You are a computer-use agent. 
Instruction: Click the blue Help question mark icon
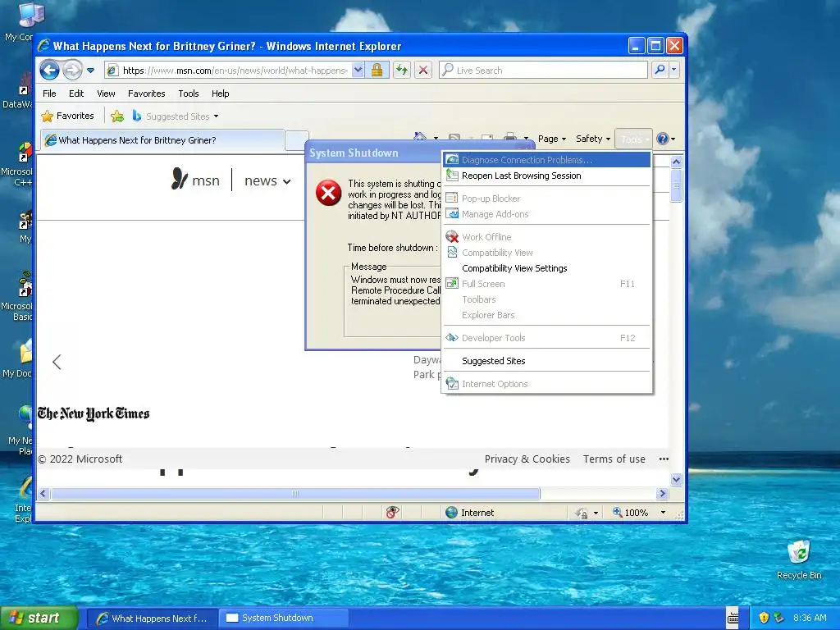[663, 139]
